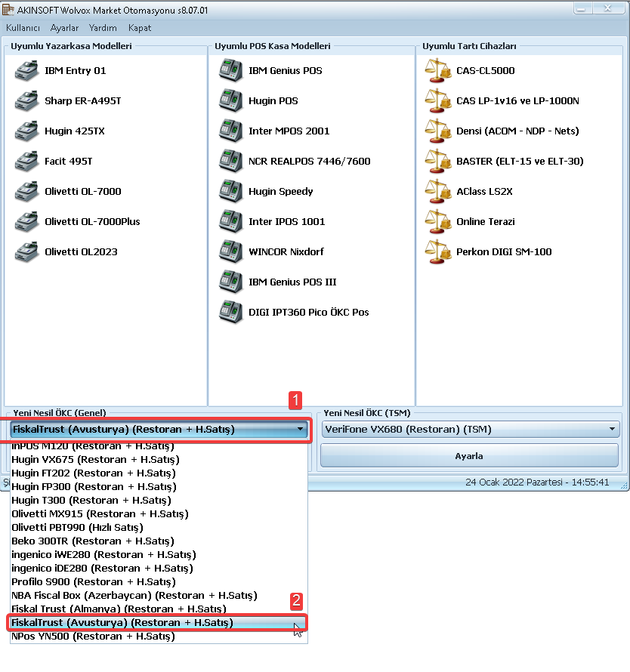The image size is (630, 672).
Task: Click the Facit 495T register icon
Action: 27,162
